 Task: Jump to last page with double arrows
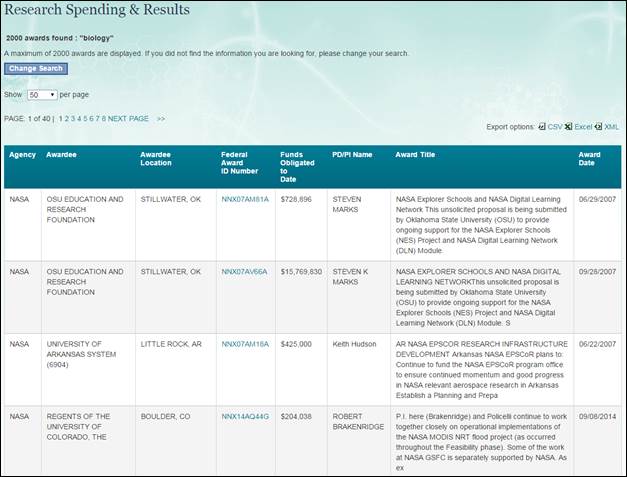pos(161,118)
